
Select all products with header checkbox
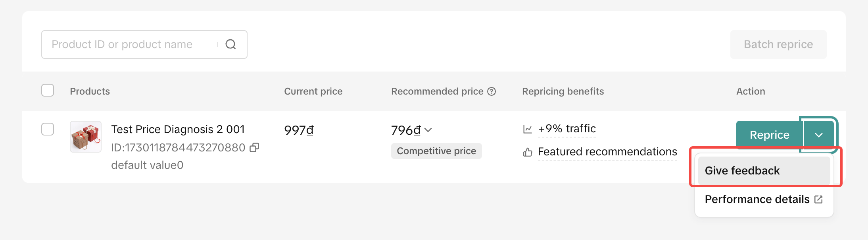(48, 91)
